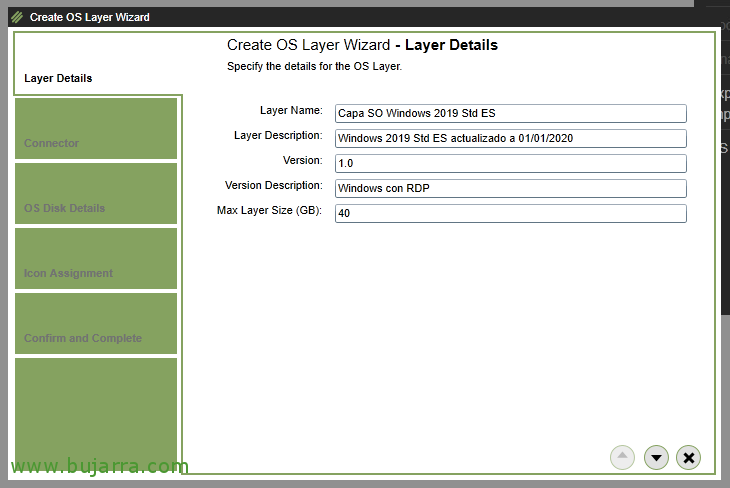Click the Layer Name input field
This screenshot has width=730, height=488.
[x=511, y=113]
